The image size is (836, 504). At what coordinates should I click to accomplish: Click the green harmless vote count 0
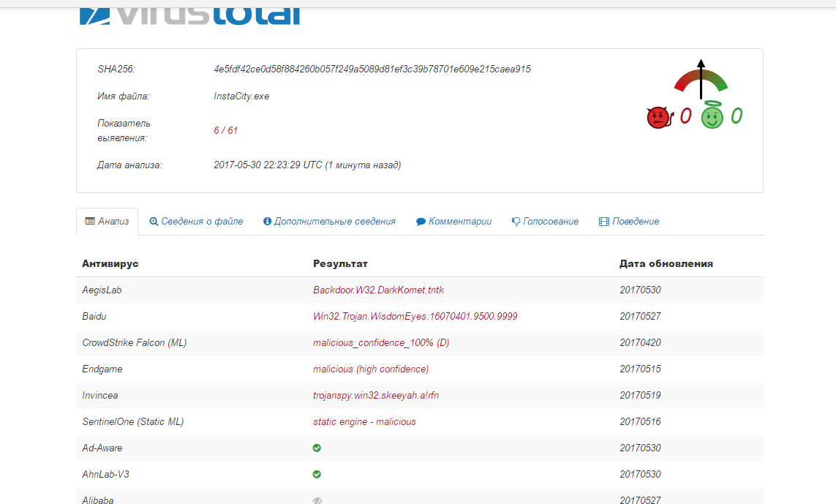[737, 116]
